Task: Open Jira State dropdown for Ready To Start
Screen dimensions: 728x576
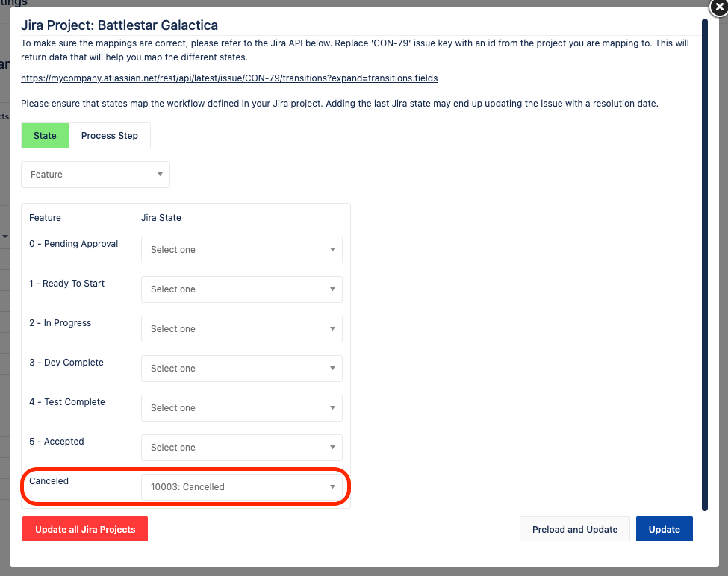Action: [x=242, y=289]
